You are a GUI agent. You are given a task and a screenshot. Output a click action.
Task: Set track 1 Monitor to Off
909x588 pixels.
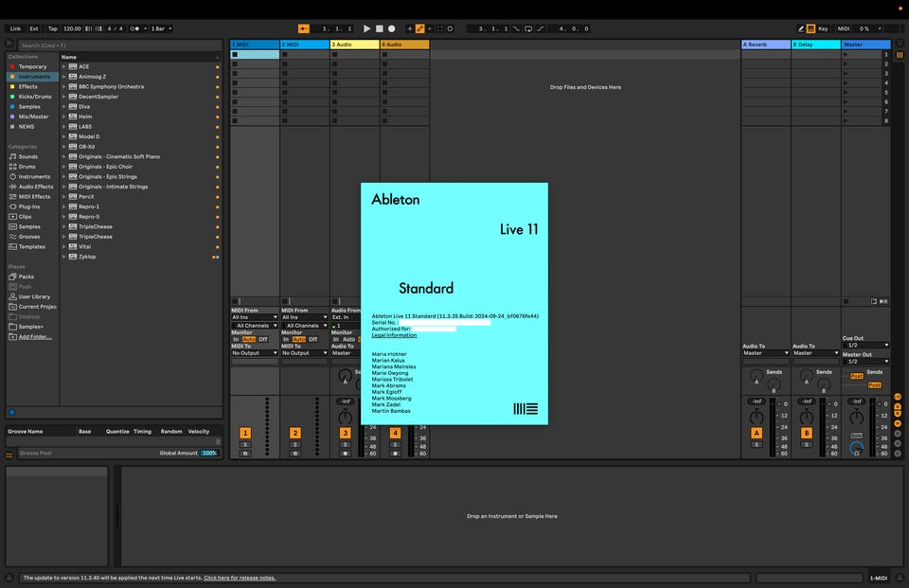263,339
